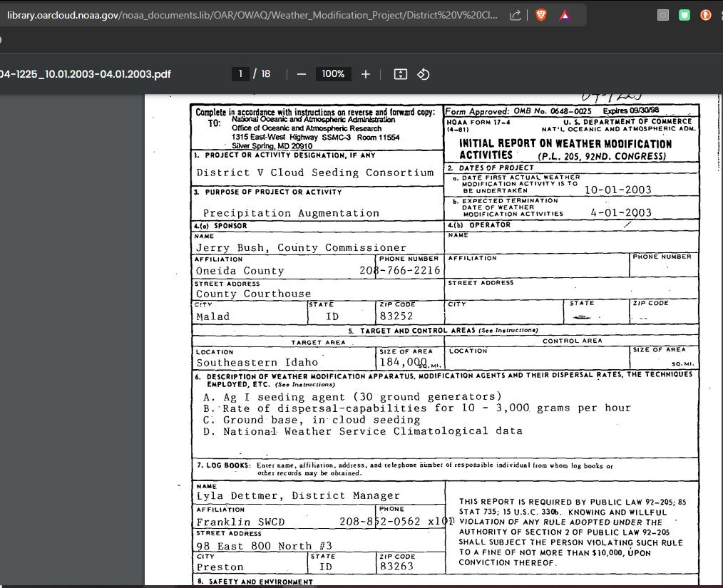Click '7. LOG BOOKS' section label
Screen dimensions: 723x588
click(224, 465)
